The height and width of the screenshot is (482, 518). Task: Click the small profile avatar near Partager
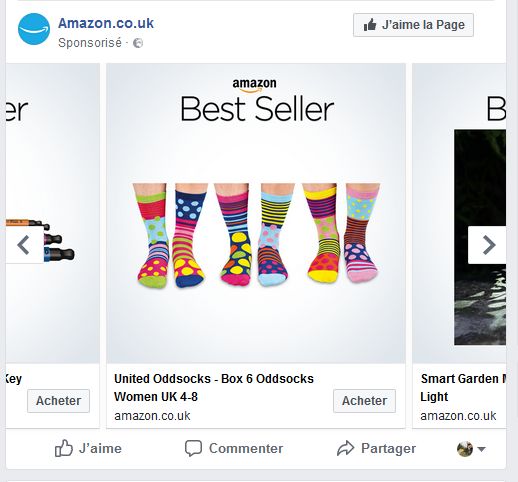[465, 449]
